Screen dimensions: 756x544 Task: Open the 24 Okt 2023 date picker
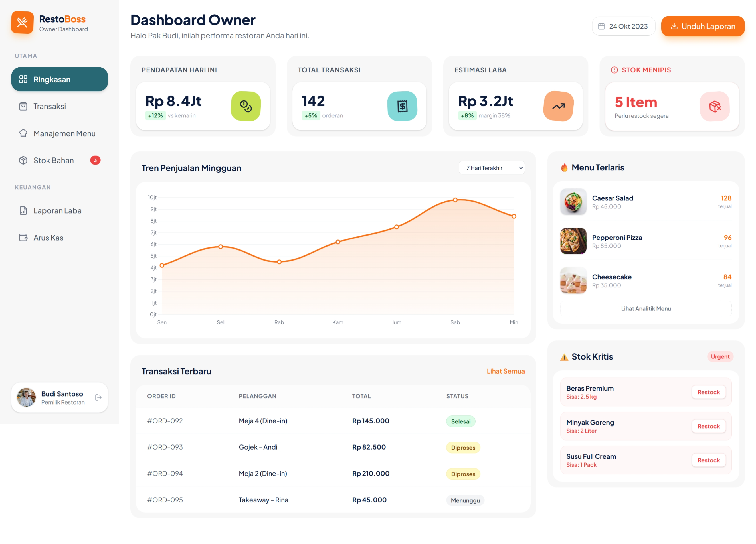tap(623, 26)
